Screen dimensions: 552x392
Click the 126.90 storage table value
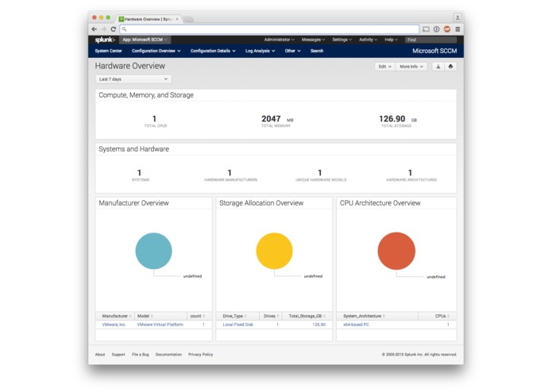click(x=319, y=325)
